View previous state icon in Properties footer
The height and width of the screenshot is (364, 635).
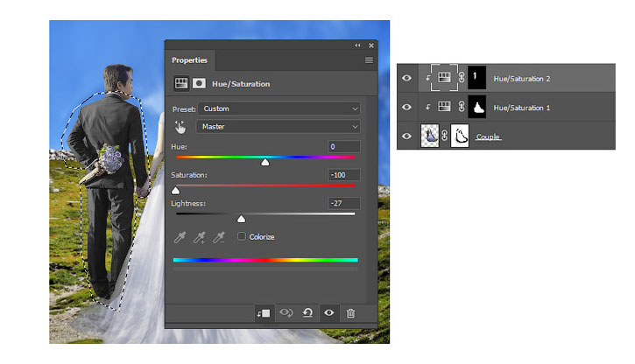pyautogui.click(x=286, y=312)
